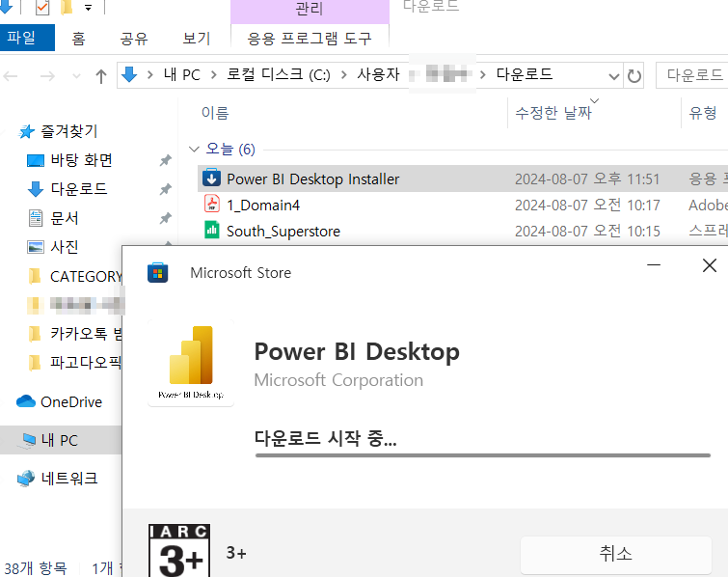Sort by the 수정한 날짜 column header
Viewport: 728px width, 577px height.
pyautogui.click(x=553, y=113)
